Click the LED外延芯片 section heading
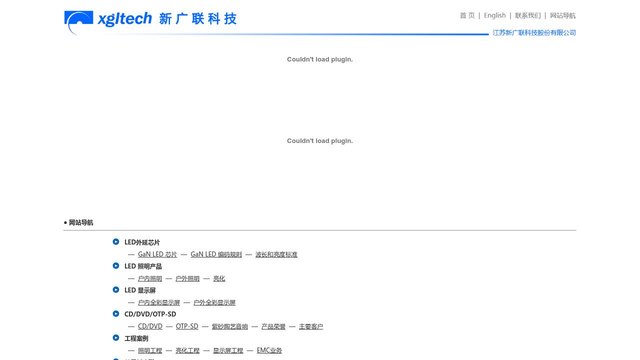Image resolution: width=640 pixels, height=360 pixels. tap(142, 242)
